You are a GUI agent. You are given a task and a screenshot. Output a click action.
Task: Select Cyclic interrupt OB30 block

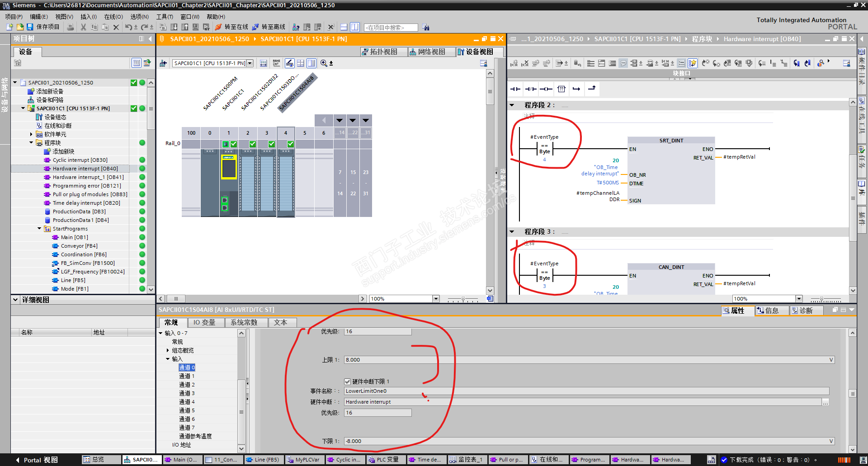coord(80,160)
